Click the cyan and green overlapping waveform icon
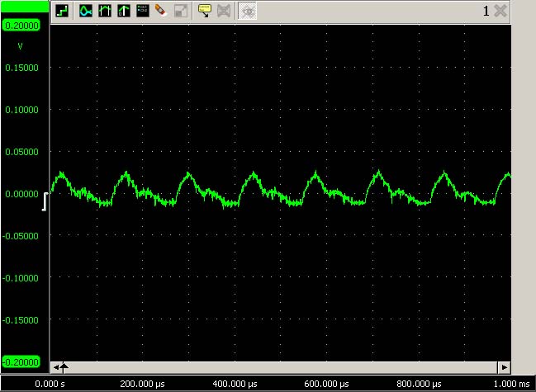 click(x=86, y=11)
